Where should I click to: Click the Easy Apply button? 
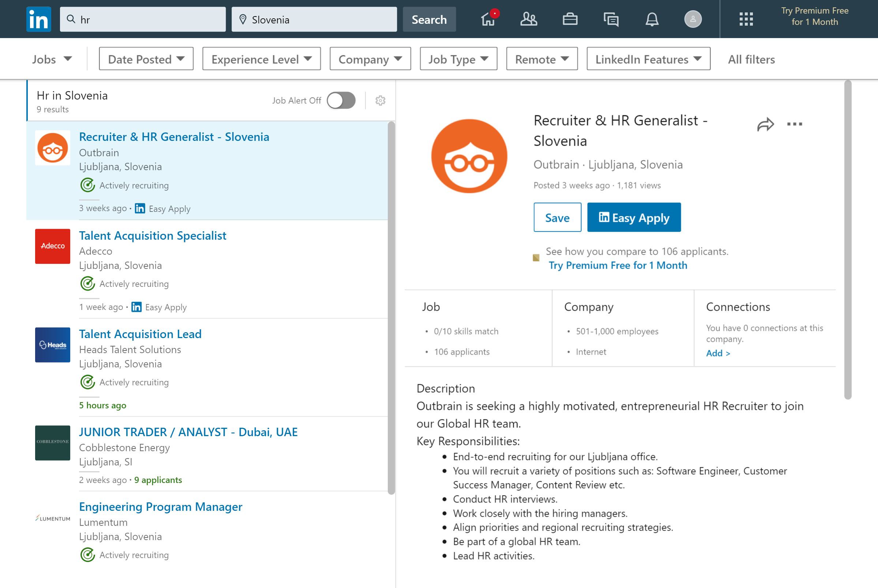pyautogui.click(x=634, y=217)
